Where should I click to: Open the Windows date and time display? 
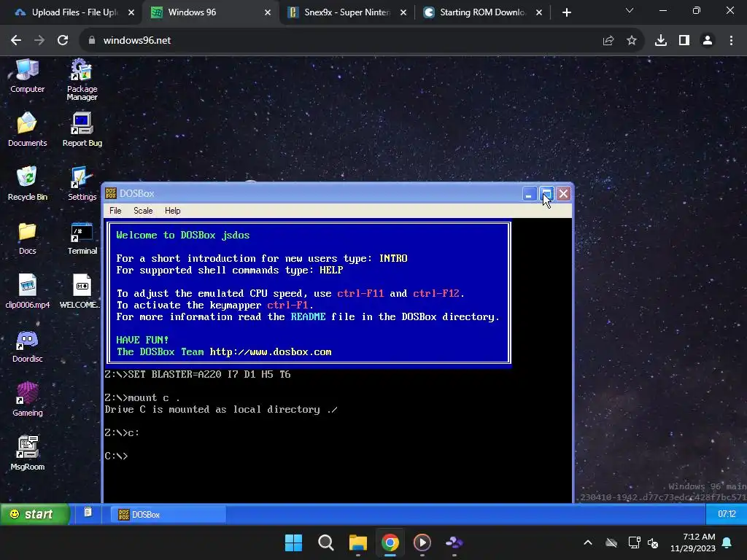pos(693,542)
